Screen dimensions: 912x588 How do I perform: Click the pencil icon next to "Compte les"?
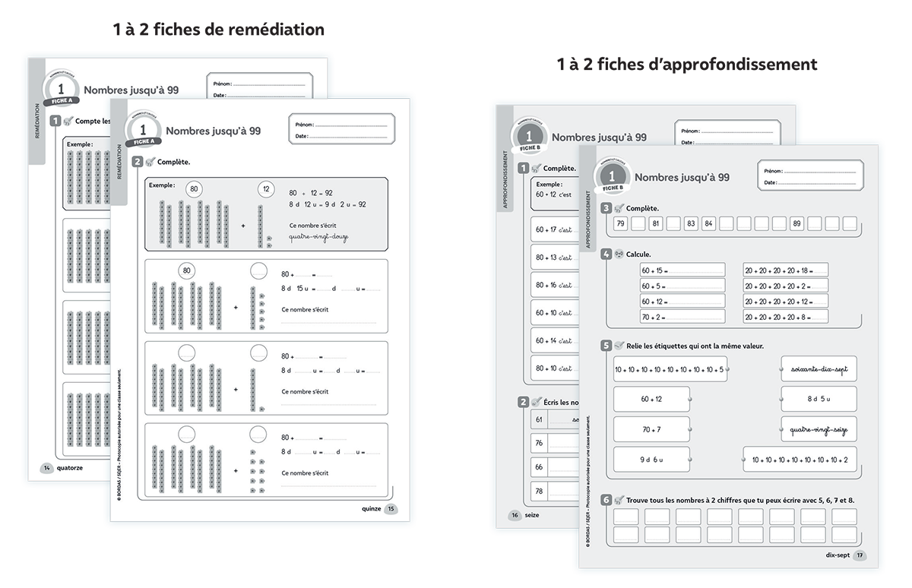click(68, 121)
